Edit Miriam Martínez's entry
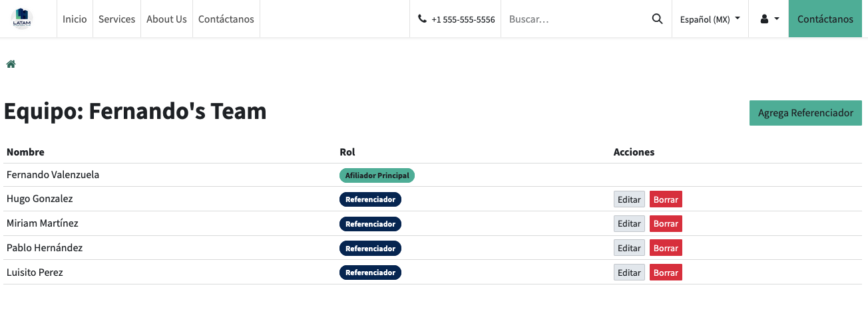868x329 pixels. click(x=628, y=224)
